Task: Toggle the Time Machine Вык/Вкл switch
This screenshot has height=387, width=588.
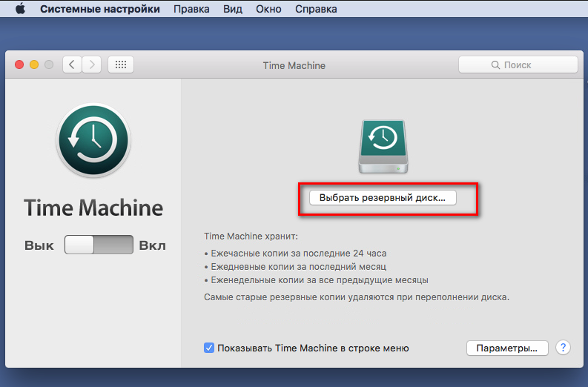Action: coord(99,245)
